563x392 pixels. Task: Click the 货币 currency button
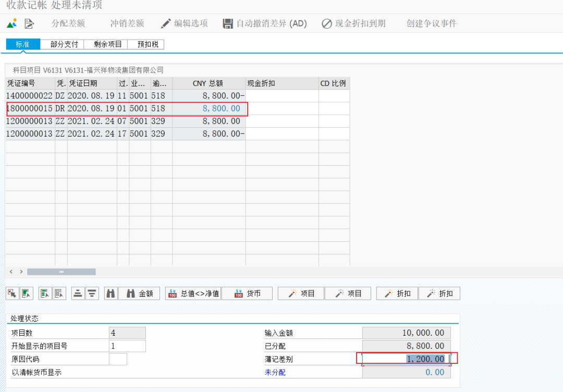pyautogui.click(x=247, y=293)
